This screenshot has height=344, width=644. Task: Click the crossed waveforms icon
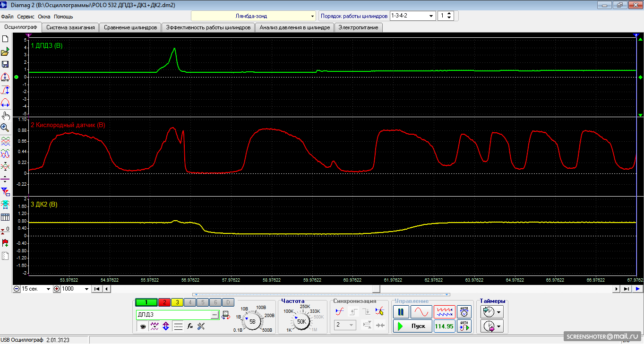point(5,166)
